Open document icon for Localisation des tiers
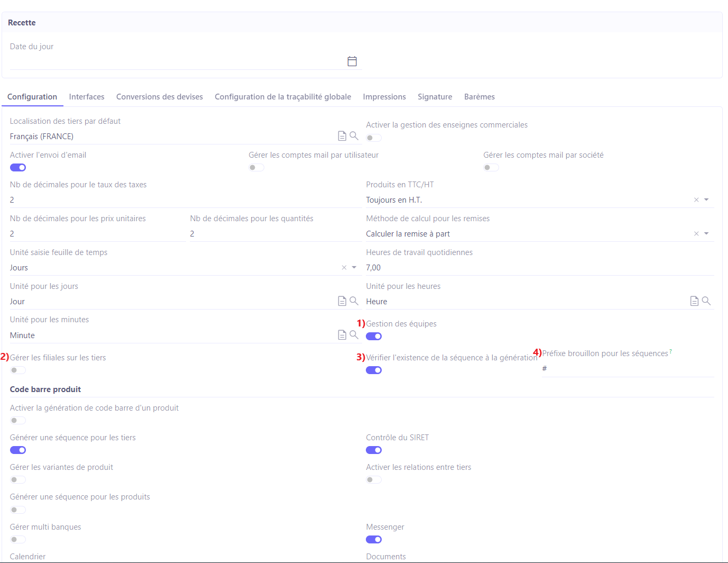The height and width of the screenshot is (563, 728). [x=342, y=136]
